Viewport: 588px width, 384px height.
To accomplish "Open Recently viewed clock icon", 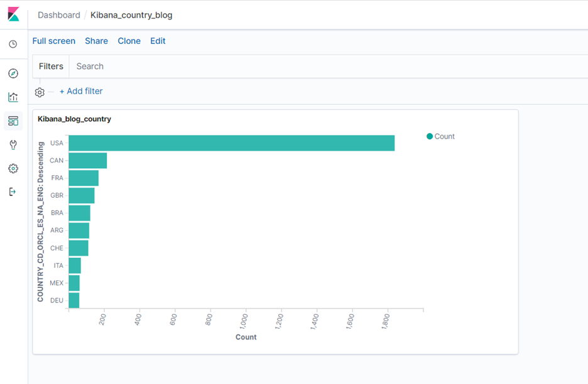I will coord(13,44).
